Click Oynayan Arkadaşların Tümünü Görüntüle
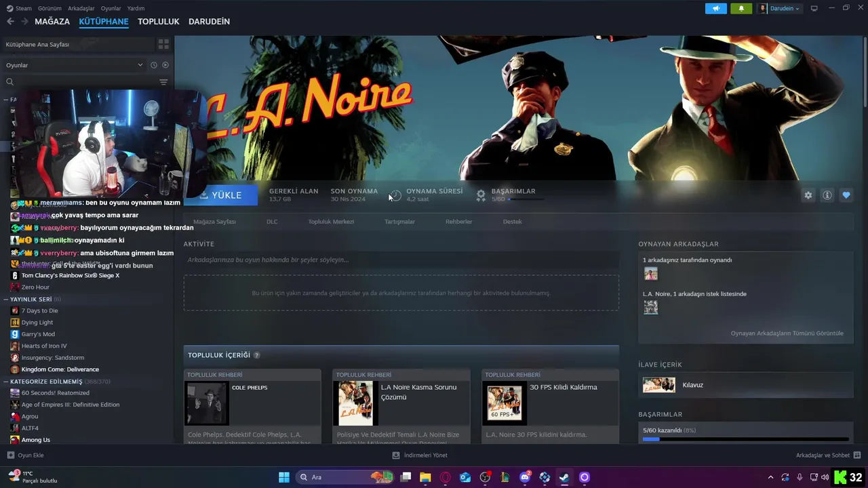 (x=787, y=333)
